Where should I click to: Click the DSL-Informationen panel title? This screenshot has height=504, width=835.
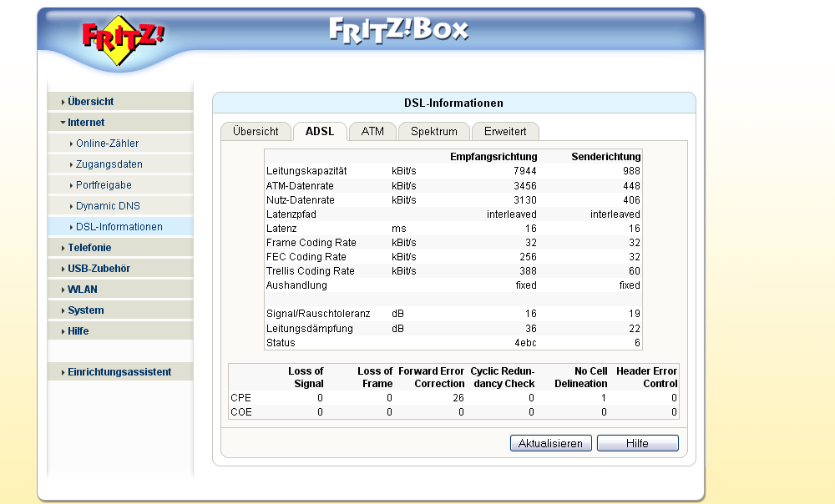(x=453, y=103)
